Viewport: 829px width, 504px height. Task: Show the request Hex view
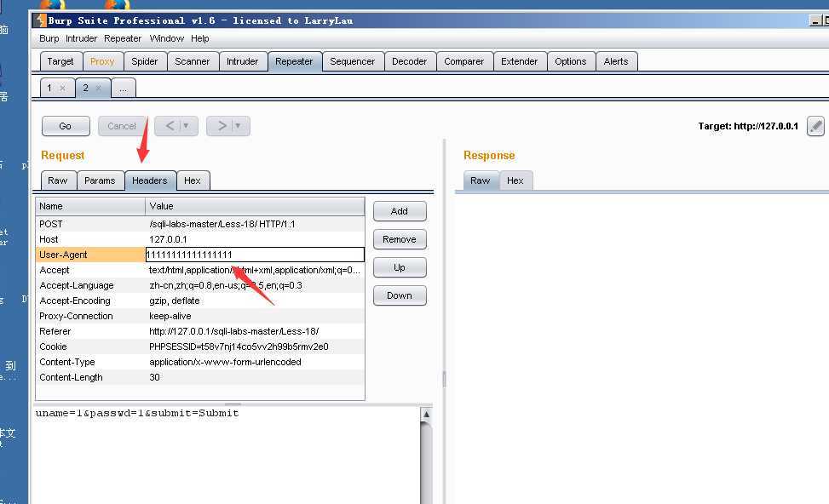(193, 180)
